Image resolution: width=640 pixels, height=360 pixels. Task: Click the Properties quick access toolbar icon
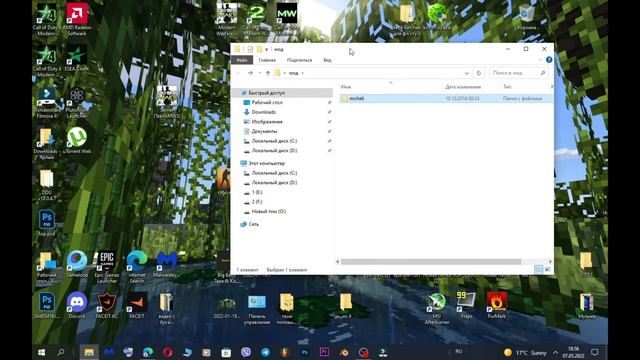coord(250,49)
